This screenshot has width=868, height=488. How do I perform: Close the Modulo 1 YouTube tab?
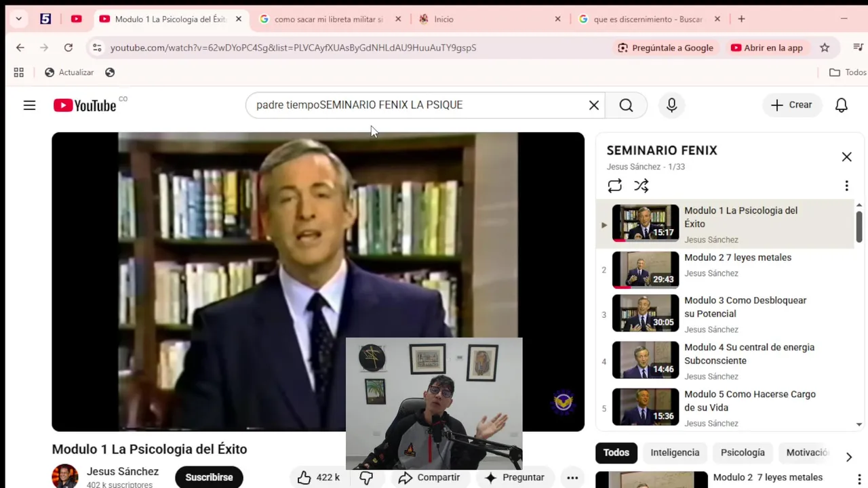coord(239,19)
